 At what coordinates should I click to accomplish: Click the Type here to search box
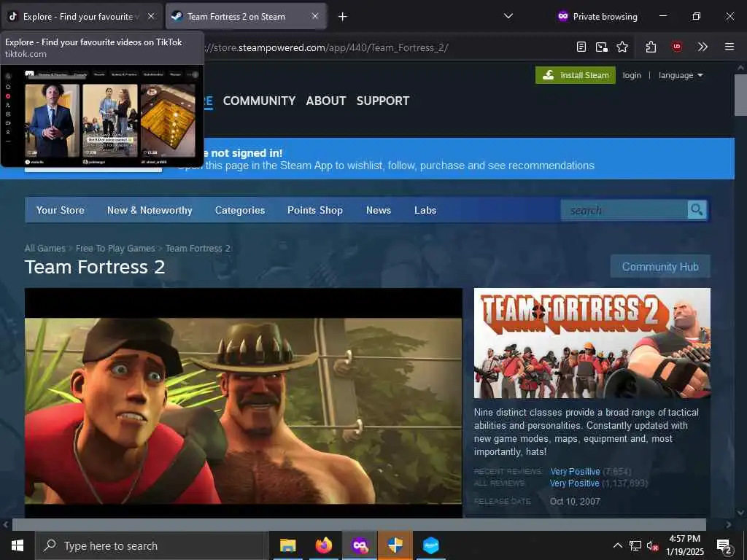(152, 545)
